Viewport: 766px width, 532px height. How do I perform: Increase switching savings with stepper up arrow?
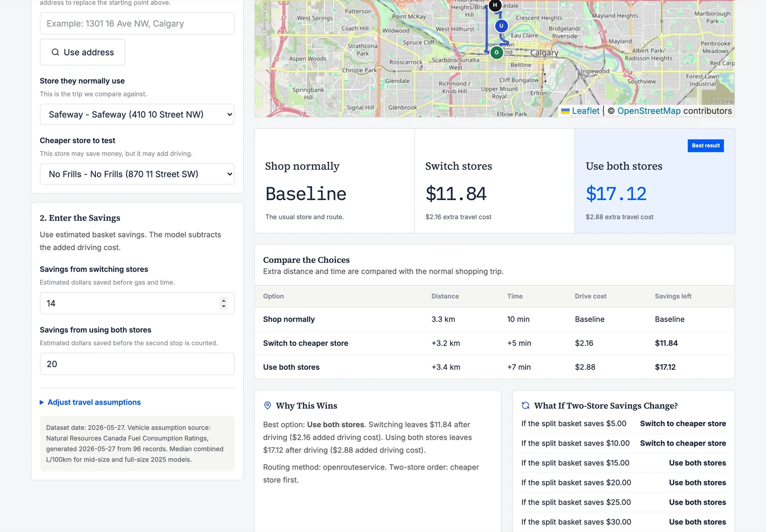[x=223, y=300]
